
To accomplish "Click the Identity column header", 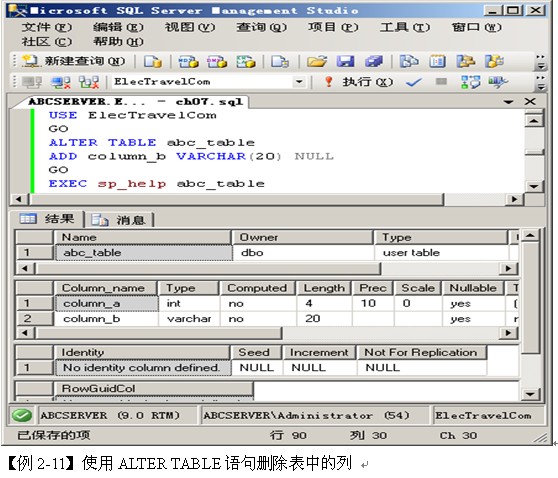I will (x=142, y=352).
